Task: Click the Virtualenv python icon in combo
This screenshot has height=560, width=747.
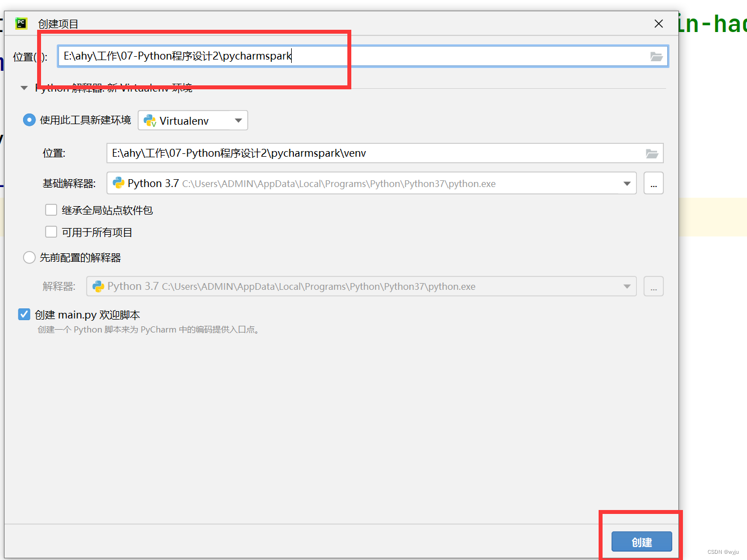Action: coord(150,120)
